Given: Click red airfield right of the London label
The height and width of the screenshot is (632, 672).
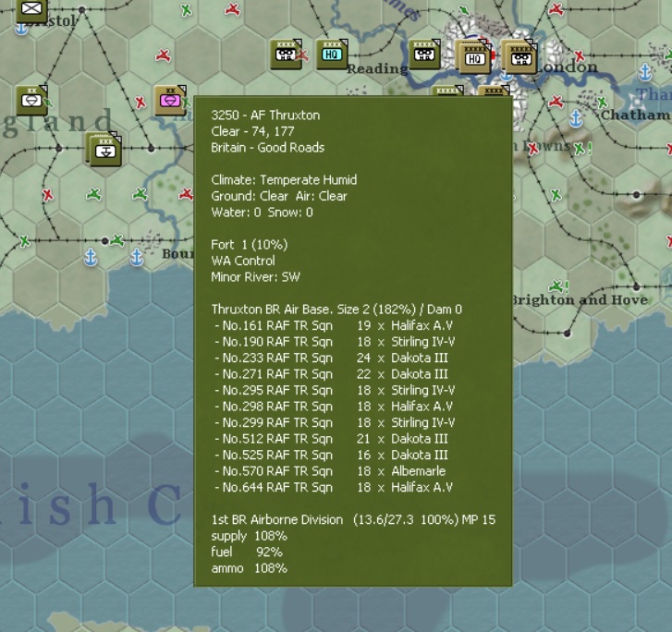Looking at the screenshot, I should pos(580,55).
